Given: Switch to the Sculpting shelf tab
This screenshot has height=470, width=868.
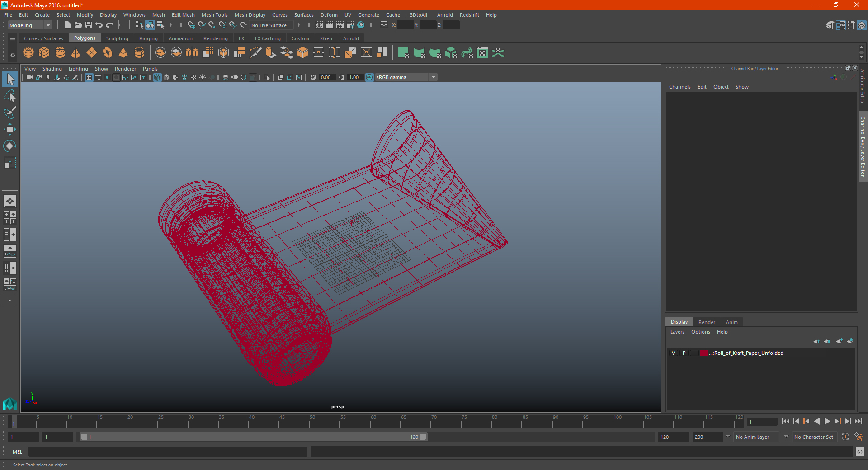Looking at the screenshot, I should pyautogui.click(x=117, y=38).
